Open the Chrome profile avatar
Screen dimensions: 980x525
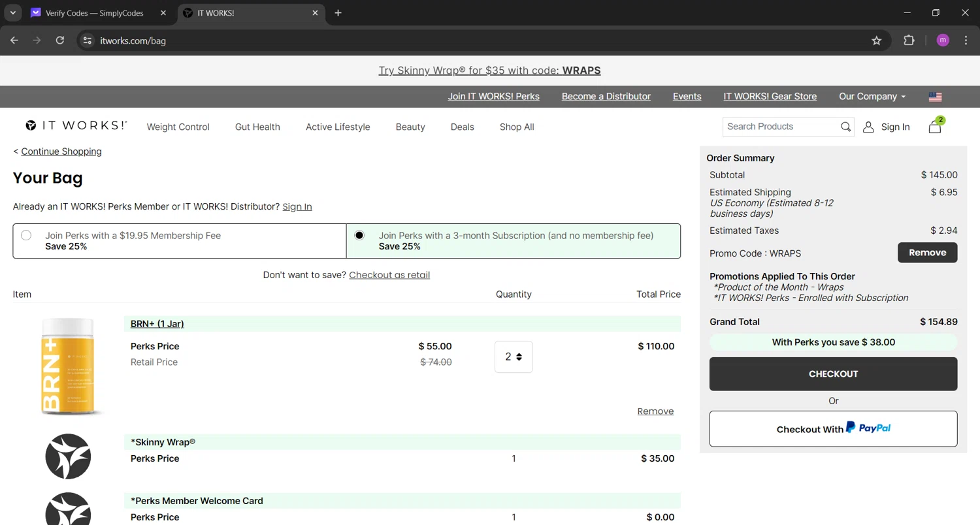coord(943,40)
